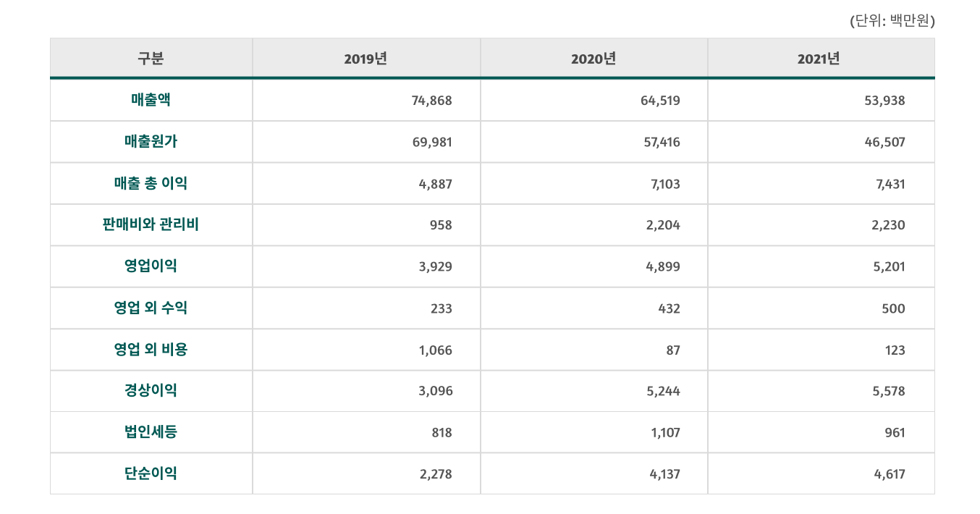Image resolution: width=980 pixels, height=514 pixels.
Task: Click the 단위: 백만원 unit note
Action: [x=892, y=22]
